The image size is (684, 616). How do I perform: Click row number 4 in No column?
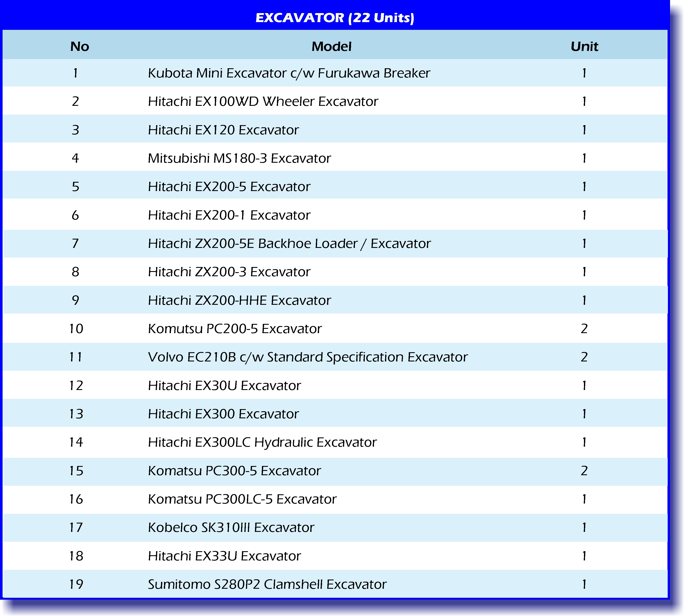point(76,158)
